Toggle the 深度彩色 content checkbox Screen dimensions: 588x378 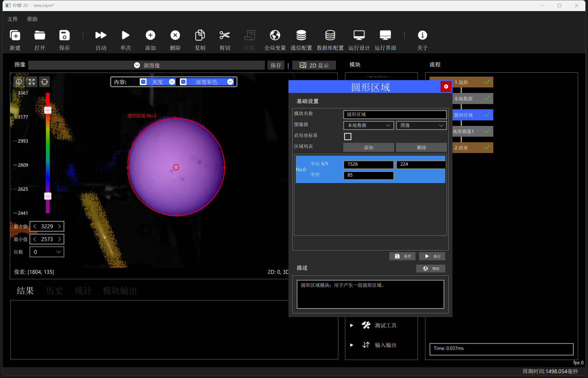pyautogui.click(x=183, y=82)
